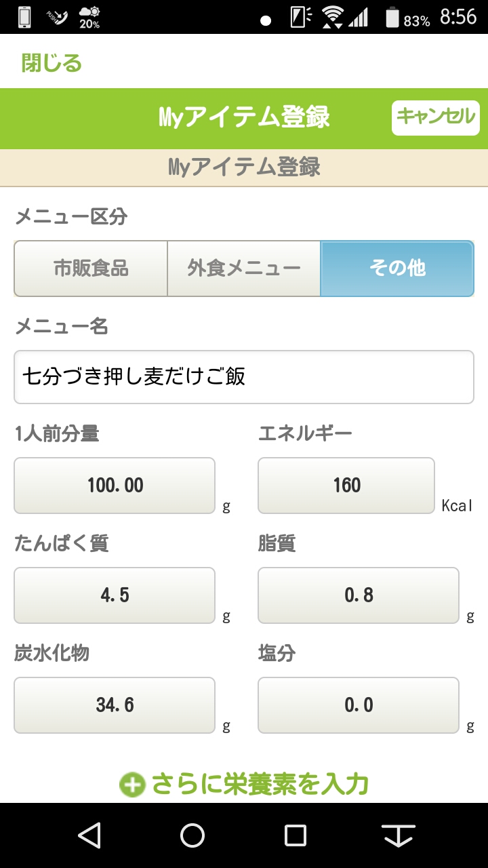This screenshot has width=488, height=868.
Task: Edit the 脂質 value 0.8
Action: point(359,595)
